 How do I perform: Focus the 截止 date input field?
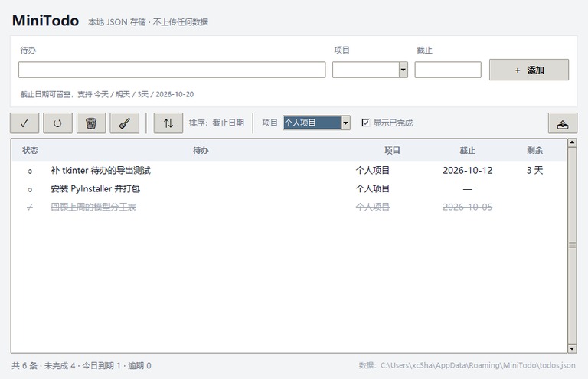tap(448, 70)
